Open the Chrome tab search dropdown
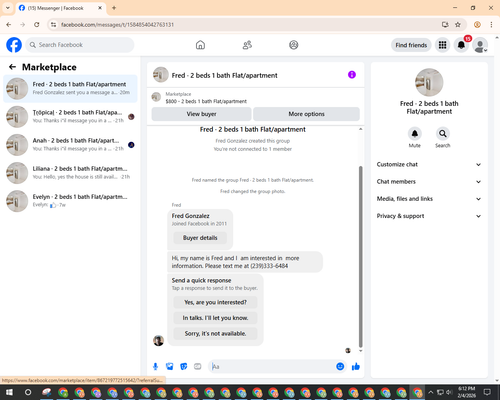Image resolution: width=500 pixels, height=400 pixels. pyautogui.click(x=8, y=8)
